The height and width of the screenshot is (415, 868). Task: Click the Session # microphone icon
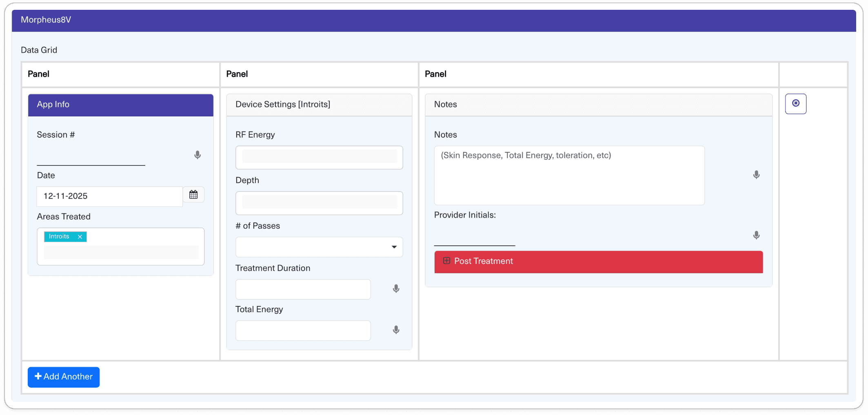pos(198,155)
